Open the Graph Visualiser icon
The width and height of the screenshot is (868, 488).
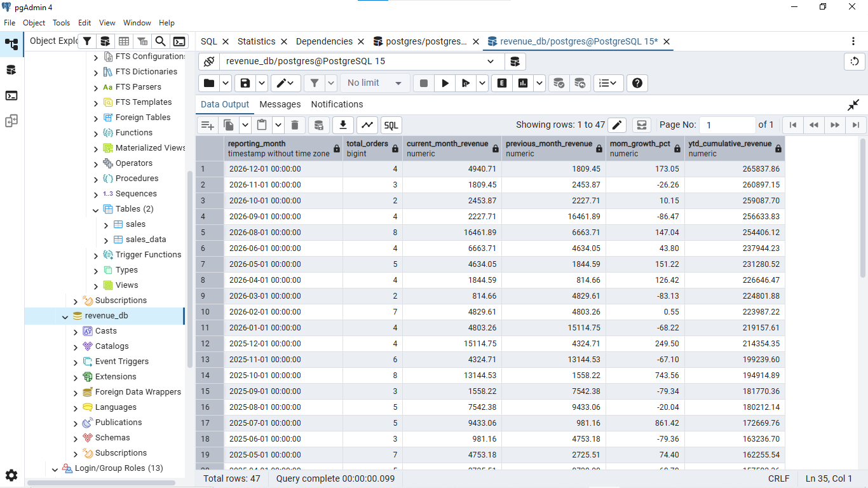pos(367,125)
